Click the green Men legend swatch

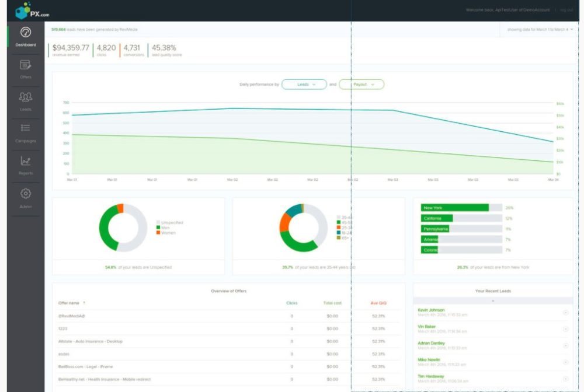point(158,228)
